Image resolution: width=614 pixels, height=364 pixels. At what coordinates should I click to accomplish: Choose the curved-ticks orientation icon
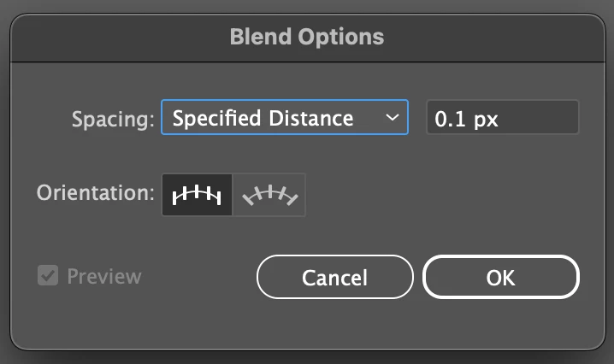click(269, 196)
